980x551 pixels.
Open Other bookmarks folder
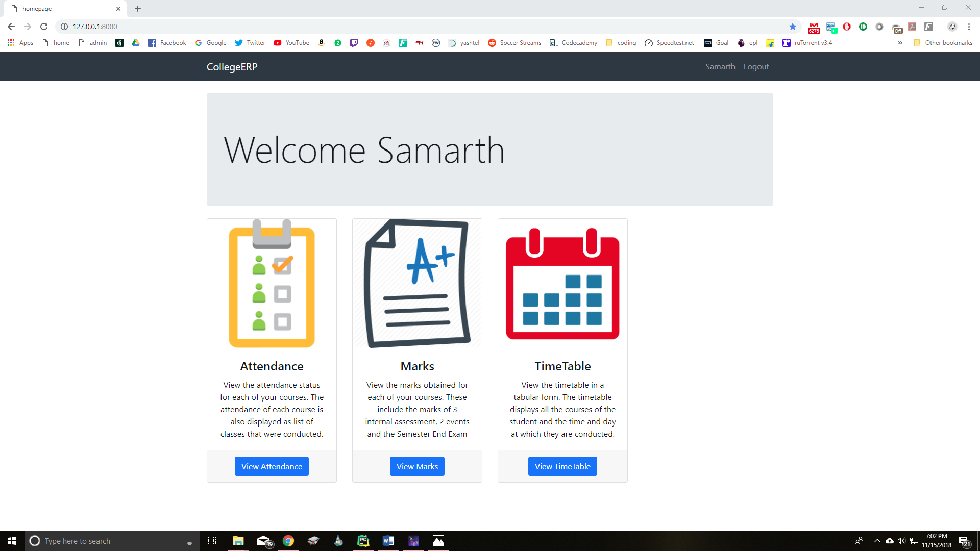pos(943,43)
